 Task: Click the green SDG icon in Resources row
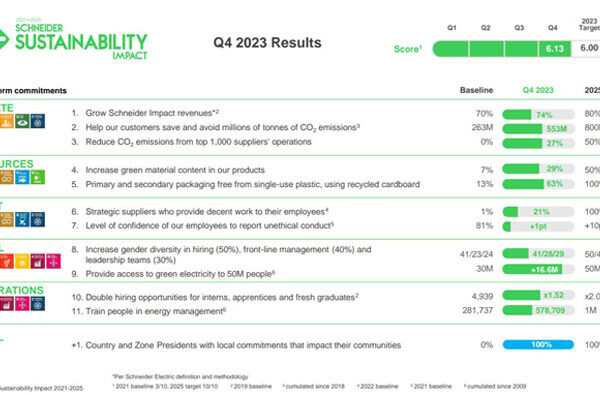tap(38, 177)
